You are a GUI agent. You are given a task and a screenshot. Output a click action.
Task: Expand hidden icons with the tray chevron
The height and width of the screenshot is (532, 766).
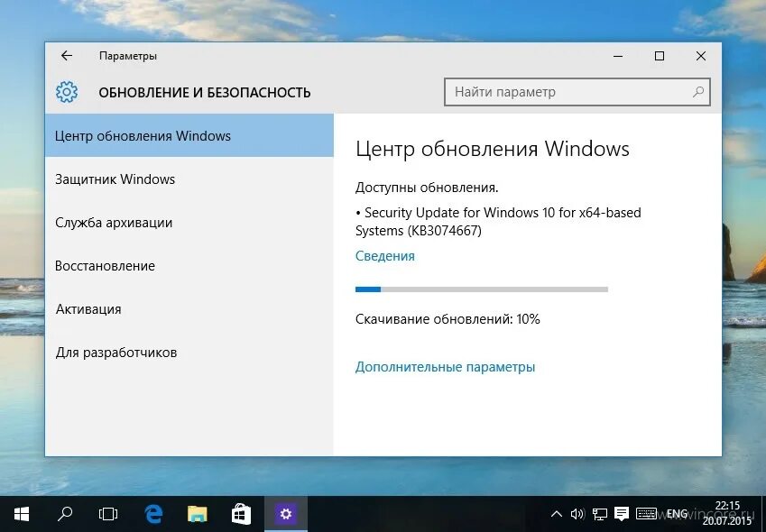(557, 513)
